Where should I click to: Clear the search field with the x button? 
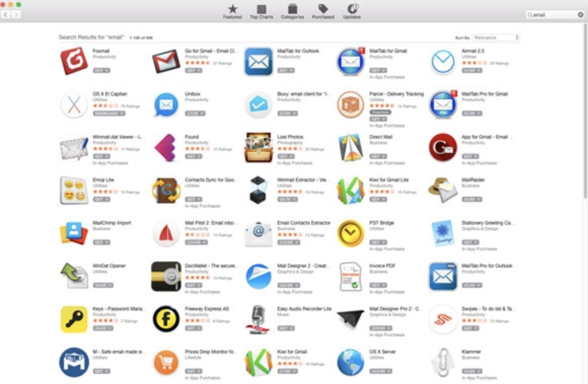click(x=580, y=15)
